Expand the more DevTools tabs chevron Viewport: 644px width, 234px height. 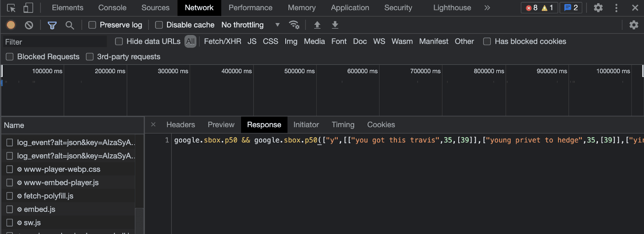[487, 8]
